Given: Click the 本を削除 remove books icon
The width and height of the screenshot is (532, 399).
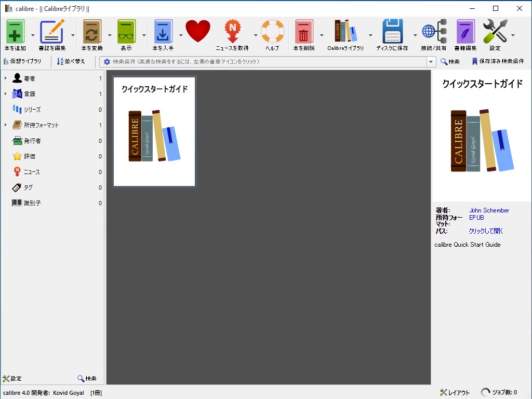Looking at the screenshot, I should tap(304, 33).
